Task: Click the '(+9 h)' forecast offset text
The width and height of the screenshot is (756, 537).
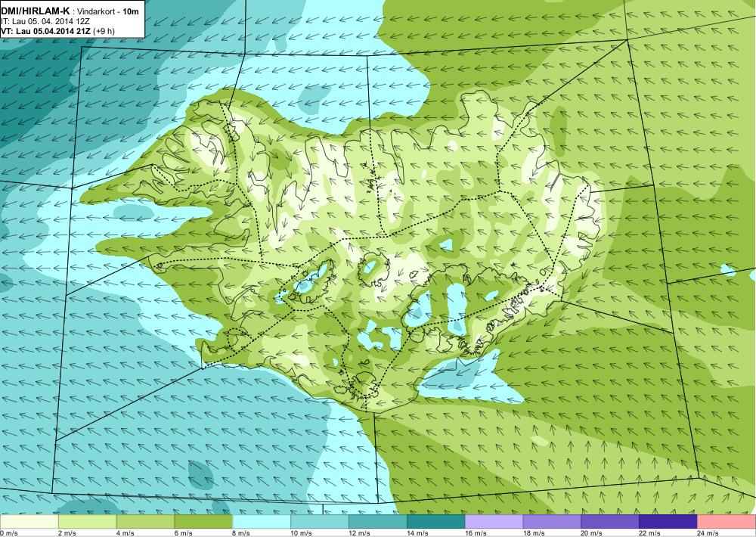Action: point(104,31)
